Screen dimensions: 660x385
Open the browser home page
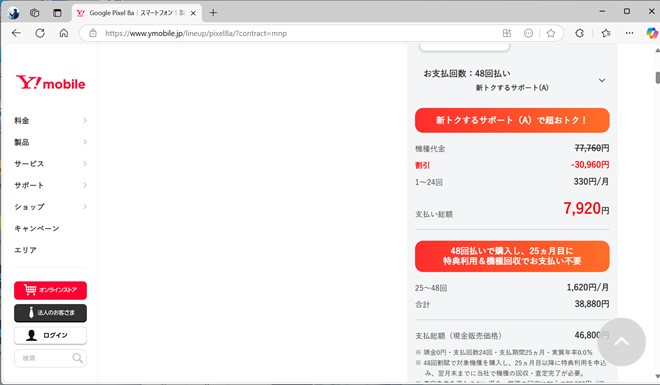(64, 33)
